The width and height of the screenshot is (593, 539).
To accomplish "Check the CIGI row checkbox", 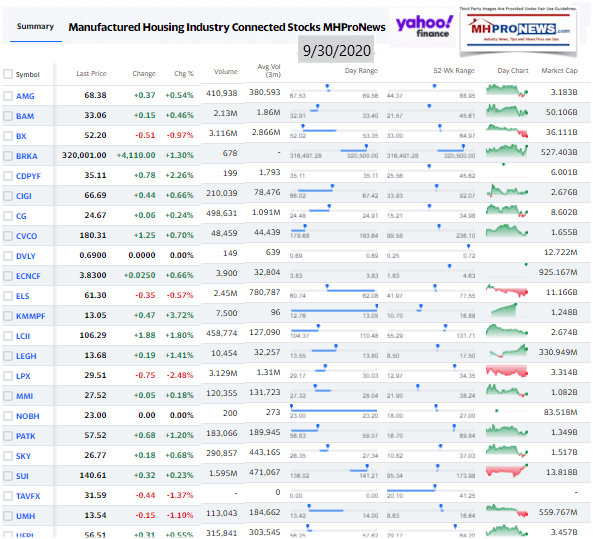I will (8, 196).
